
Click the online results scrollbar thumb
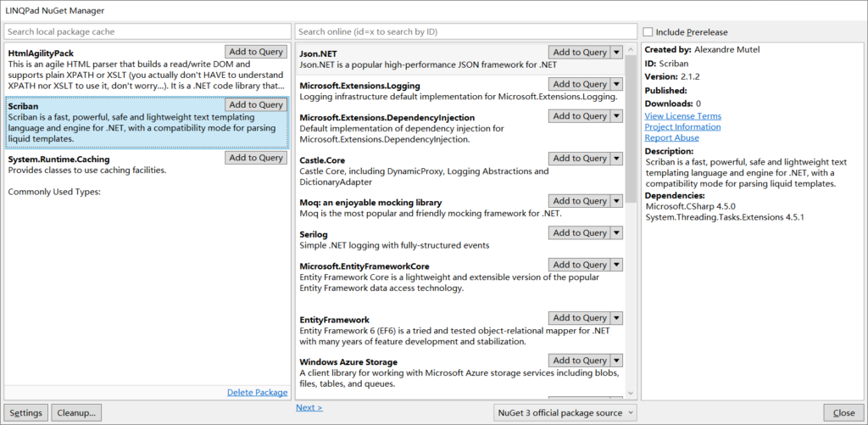631,129
